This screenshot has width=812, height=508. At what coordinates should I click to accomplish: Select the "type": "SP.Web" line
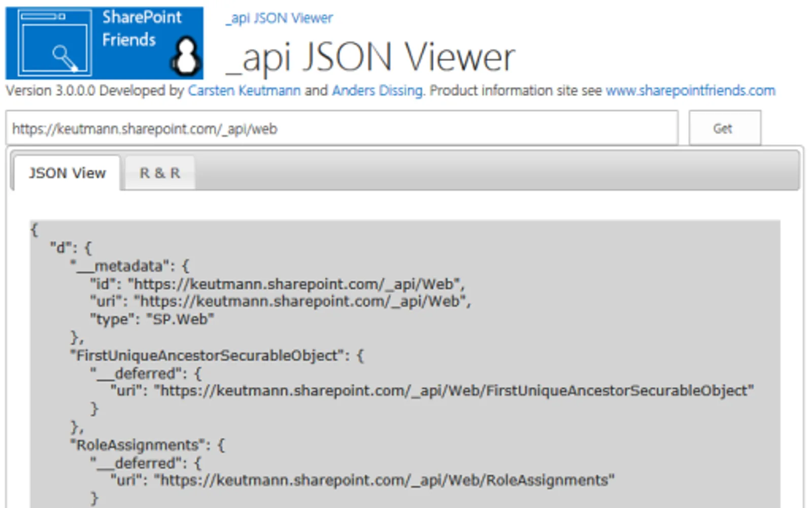click(152, 320)
